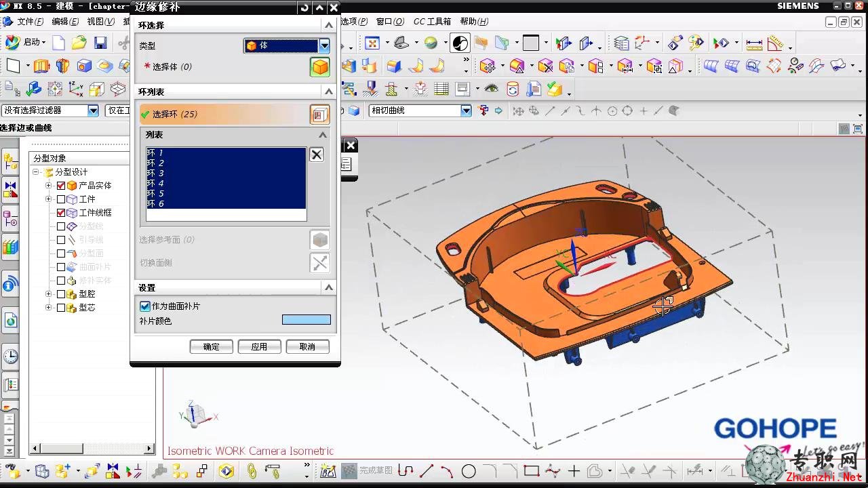The image size is (868, 488).
Task: Open the 视图(V) menu
Action: coord(100,22)
